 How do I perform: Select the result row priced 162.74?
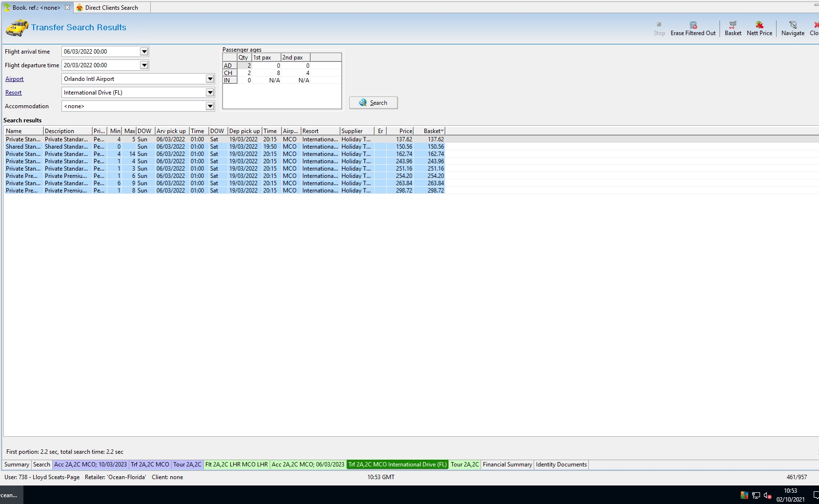click(225, 154)
